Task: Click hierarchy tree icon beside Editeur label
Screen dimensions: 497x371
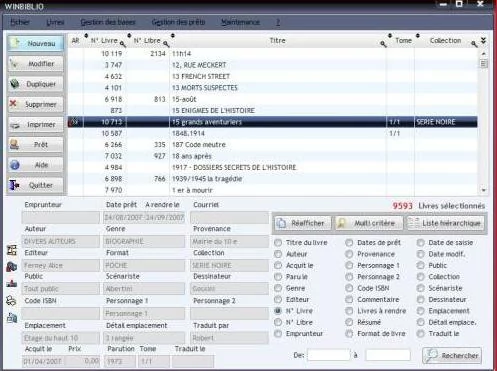Action: pos(12,250)
